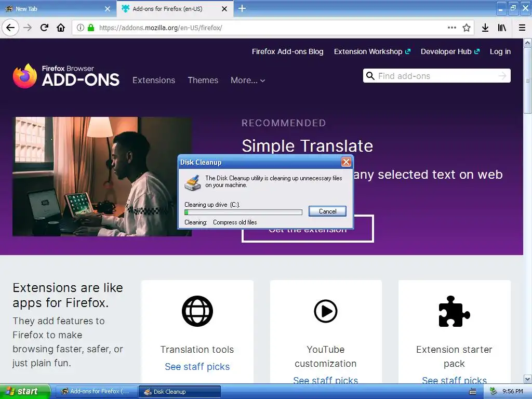Select Disk Cleanup taskbar button
Image resolution: width=532 pixels, height=399 pixels.
[180, 392]
